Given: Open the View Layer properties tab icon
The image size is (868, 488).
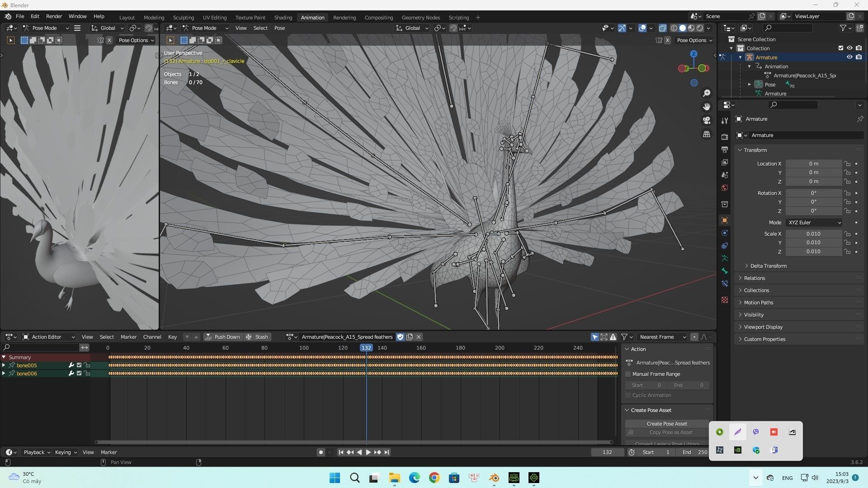Looking at the screenshot, I should [x=725, y=162].
